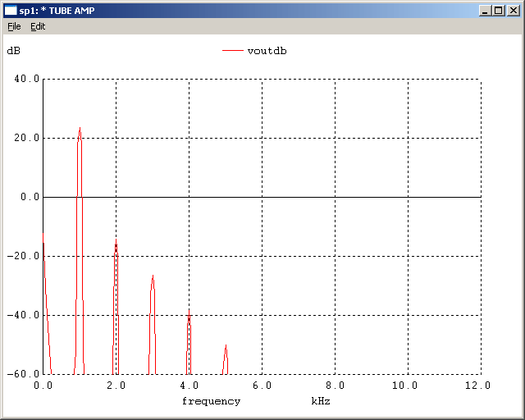Image resolution: width=525 pixels, height=420 pixels.
Task: Click the 40.0 y-axis value
Action: (27, 79)
